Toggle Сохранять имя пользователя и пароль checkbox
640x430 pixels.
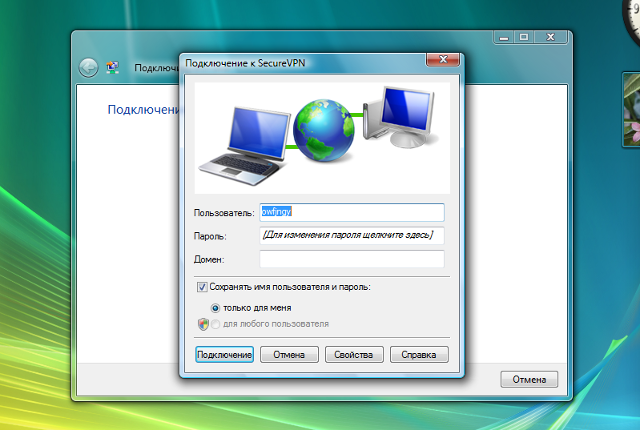202,287
